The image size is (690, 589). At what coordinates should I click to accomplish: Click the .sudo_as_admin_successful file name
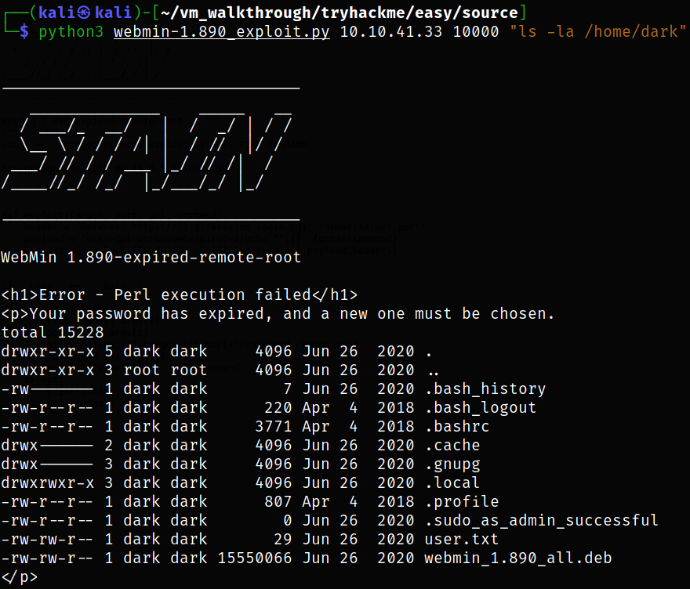click(542, 521)
